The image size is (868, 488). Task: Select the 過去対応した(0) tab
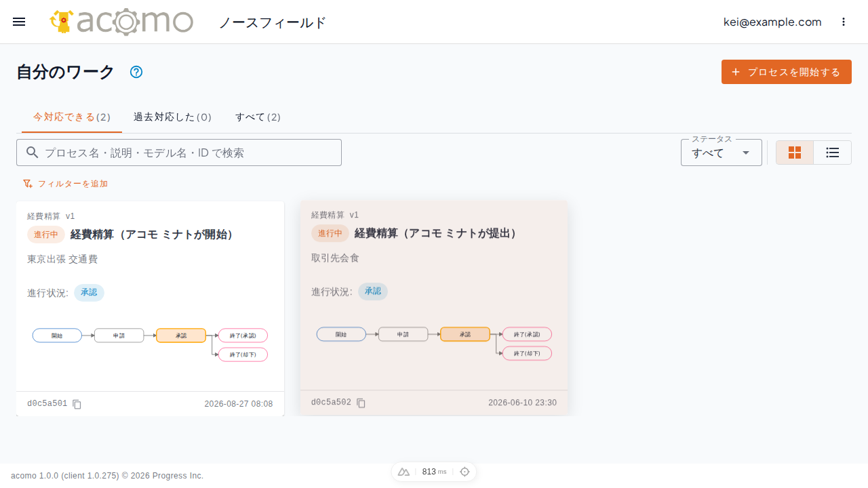point(173,117)
